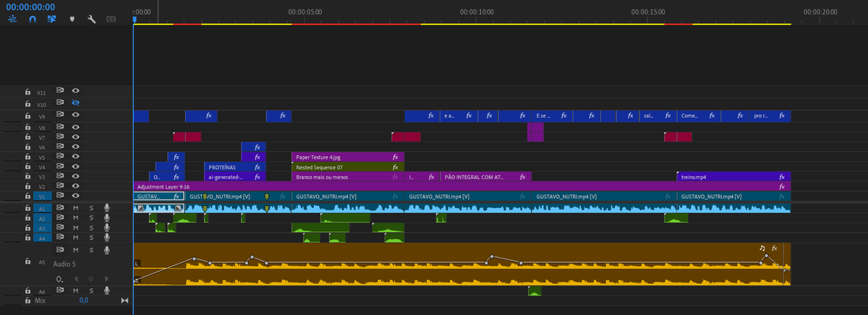Toggle lock on track V9
Image resolution: width=868 pixels, height=315 pixels.
tap(27, 116)
